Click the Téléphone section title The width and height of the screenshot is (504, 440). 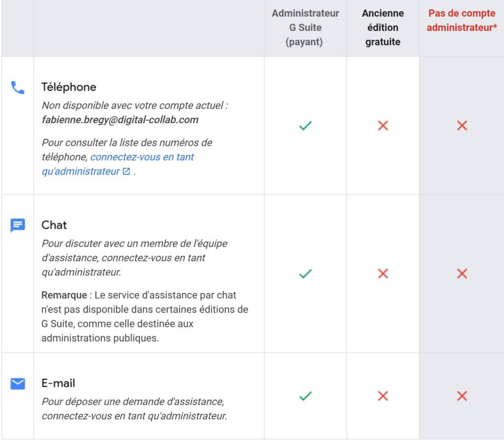pyautogui.click(x=69, y=87)
